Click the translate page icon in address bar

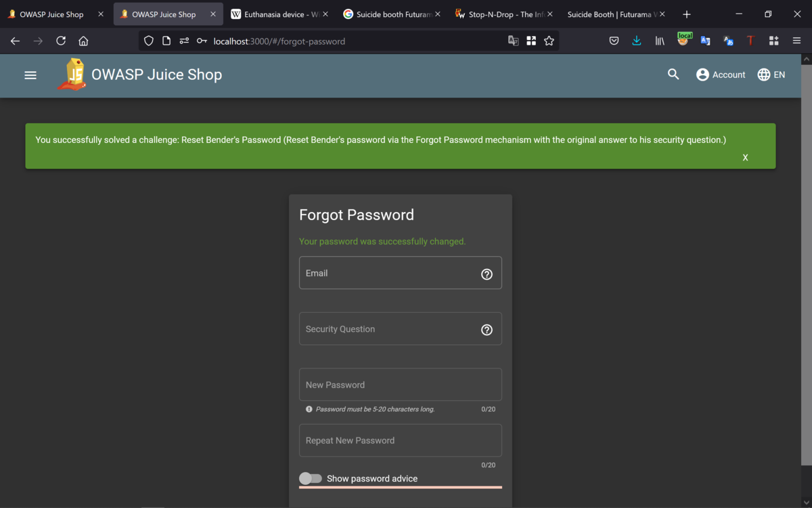(x=514, y=41)
